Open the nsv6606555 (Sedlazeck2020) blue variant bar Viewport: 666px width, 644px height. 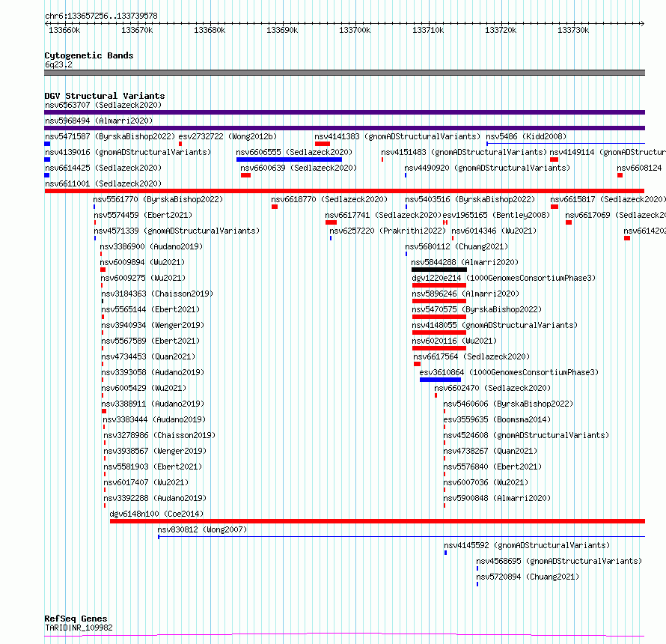click(290, 160)
